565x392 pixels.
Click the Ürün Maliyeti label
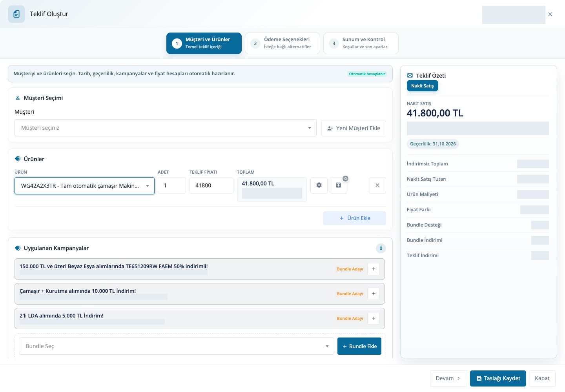[423, 194]
